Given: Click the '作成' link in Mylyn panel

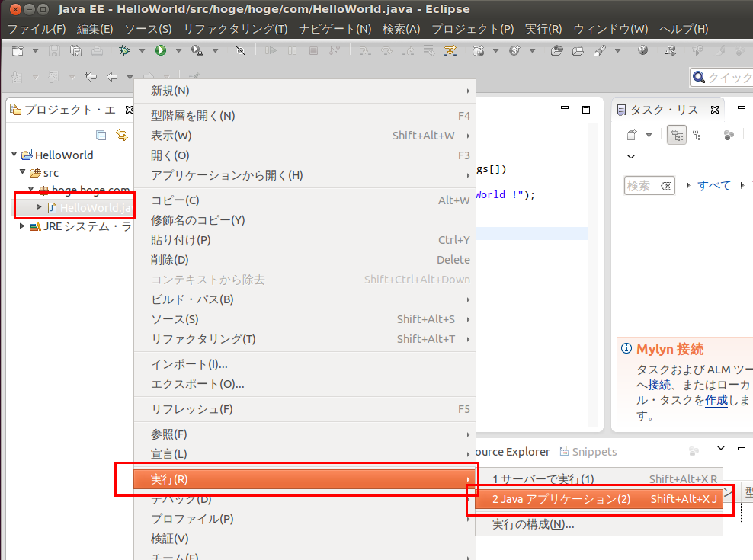Looking at the screenshot, I should [x=716, y=400].
